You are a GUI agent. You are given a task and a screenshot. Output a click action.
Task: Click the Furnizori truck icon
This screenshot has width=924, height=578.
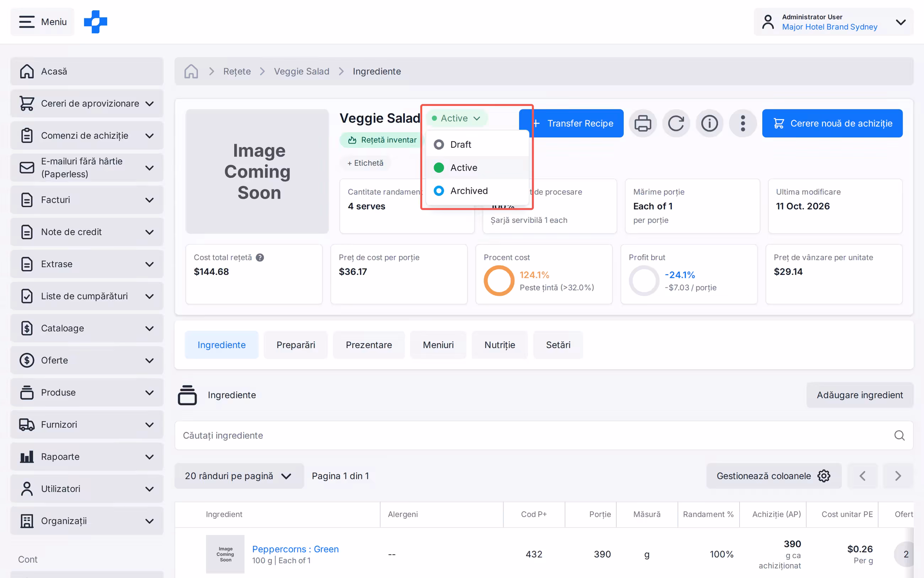click(x=27, y=425)
